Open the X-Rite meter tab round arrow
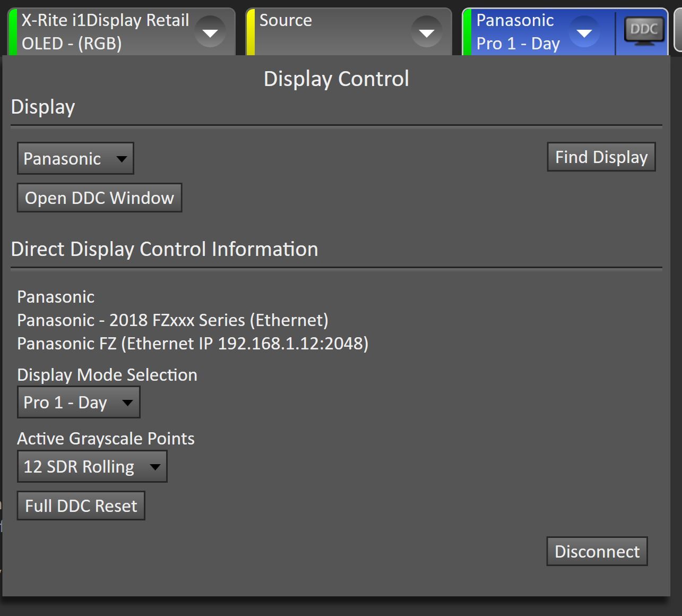Screen dimensions: 682x616 pos(210,33)
